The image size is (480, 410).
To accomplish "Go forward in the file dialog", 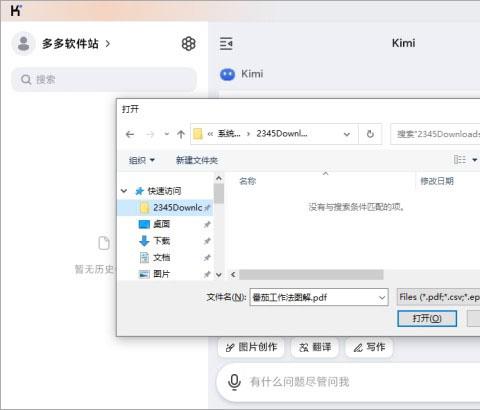I will (x=150, y=134).
